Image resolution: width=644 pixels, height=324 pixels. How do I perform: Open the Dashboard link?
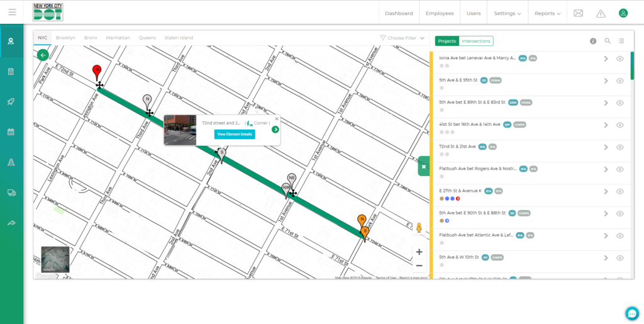[399, 13]
